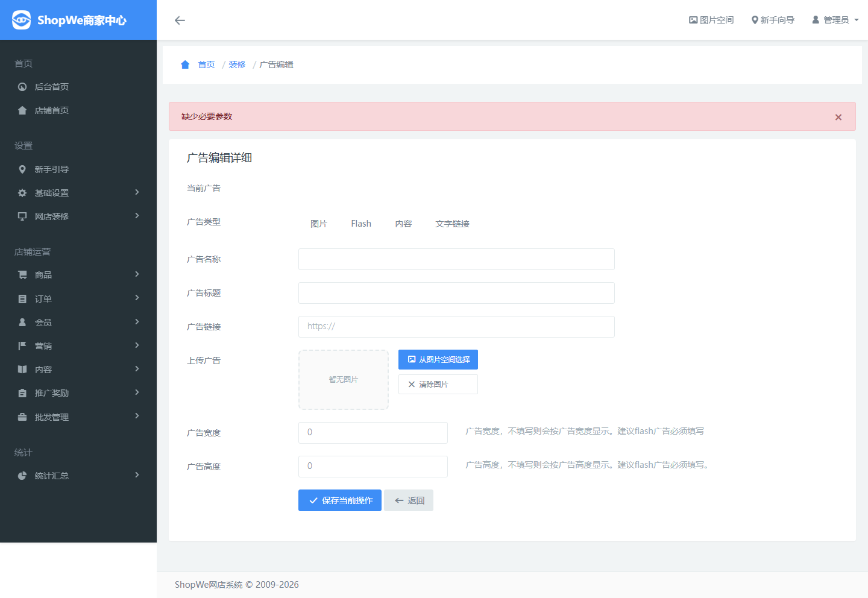The height and width of the screenshot is (598, 868).
Task: Click the 网店装修 monitor icon
Action: click(22, 216)
